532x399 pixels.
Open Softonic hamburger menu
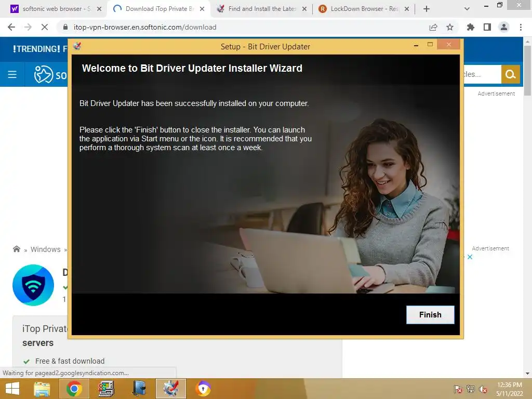pos(12,74)
